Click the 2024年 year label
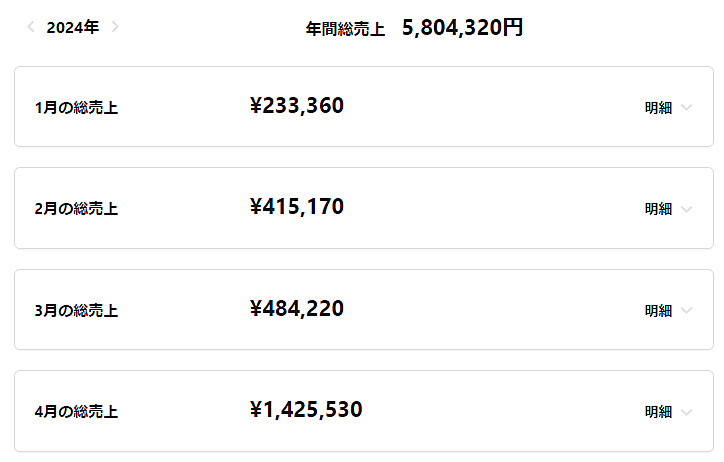This screenshot has height=462, width=724. click(72, 28)
